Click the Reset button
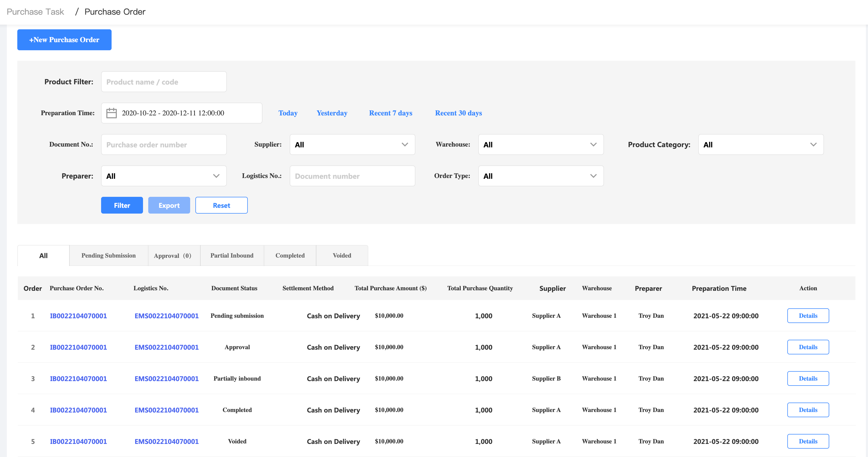This screenshot has height=457, width=868. pyautogui.click(x=221, y=205)
